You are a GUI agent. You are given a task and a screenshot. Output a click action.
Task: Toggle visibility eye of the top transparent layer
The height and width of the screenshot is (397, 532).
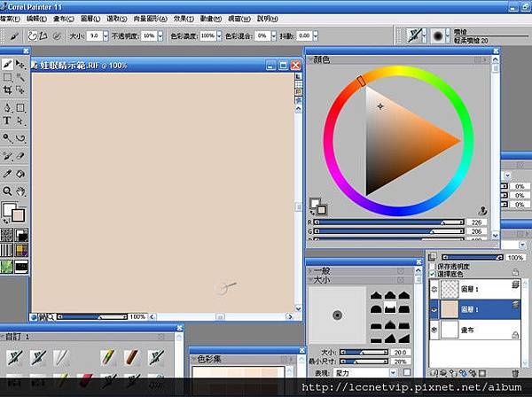point(434,289)
